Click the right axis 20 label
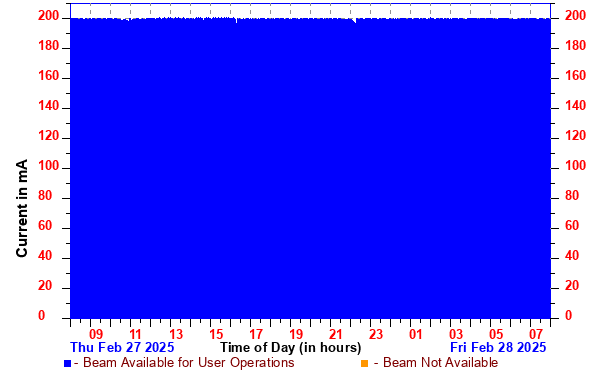This screenshot has width=600, height=373. (572, 285)
